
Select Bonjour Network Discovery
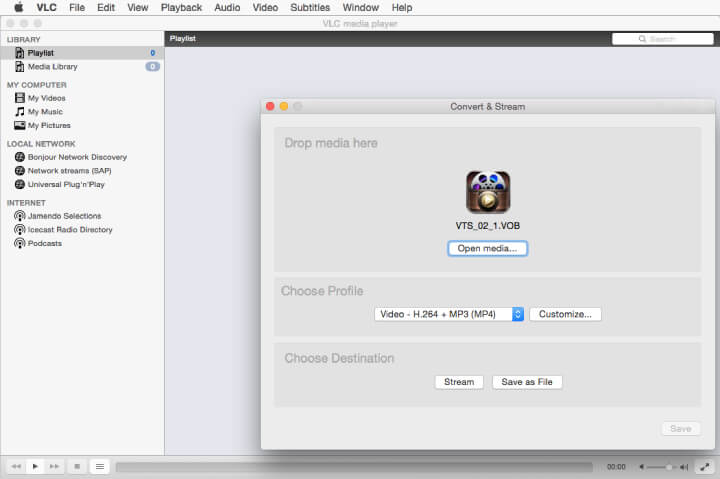(x=77, y=157)
